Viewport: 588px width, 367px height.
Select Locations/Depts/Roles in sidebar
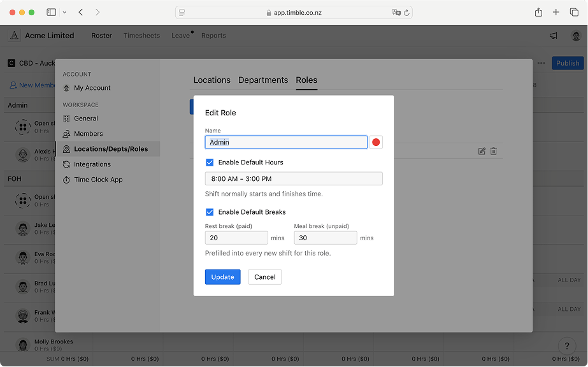pos(108,149)
